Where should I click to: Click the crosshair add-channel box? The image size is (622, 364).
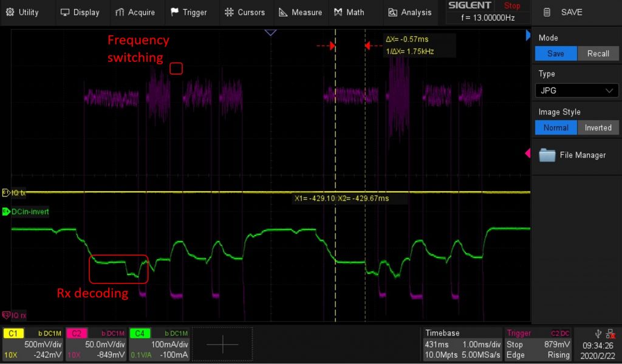[222, 344]
